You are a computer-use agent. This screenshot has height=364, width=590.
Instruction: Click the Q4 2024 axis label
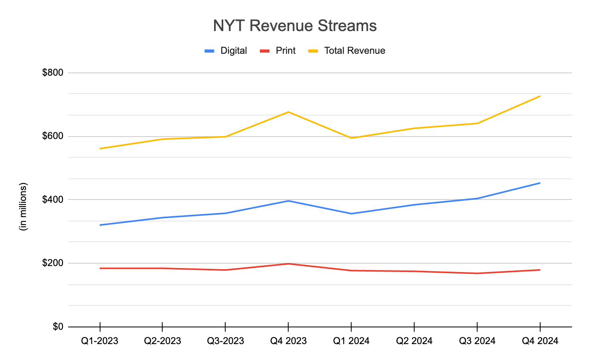[540, 341]
